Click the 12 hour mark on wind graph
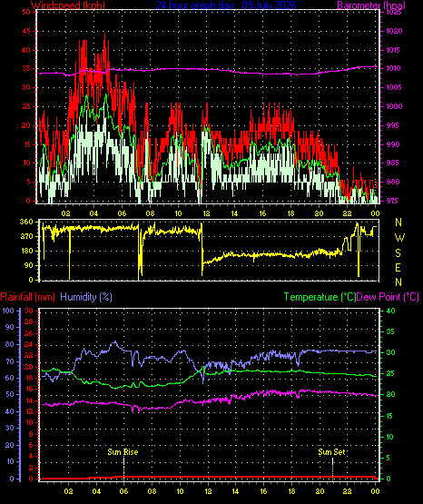The image size is (423, 504). point(206,213)
